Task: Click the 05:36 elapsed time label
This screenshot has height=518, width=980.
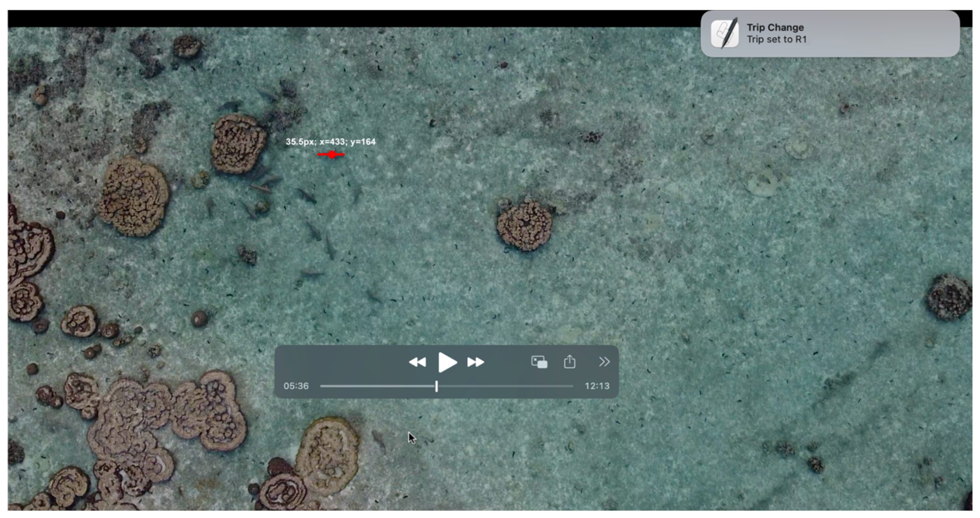Action: click(x=296, y=386)
